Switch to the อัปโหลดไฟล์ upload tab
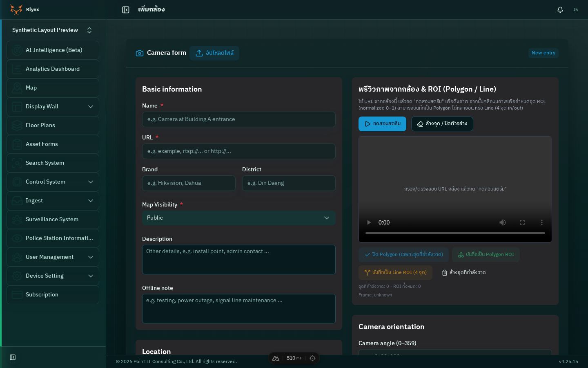 click(214, 53)
